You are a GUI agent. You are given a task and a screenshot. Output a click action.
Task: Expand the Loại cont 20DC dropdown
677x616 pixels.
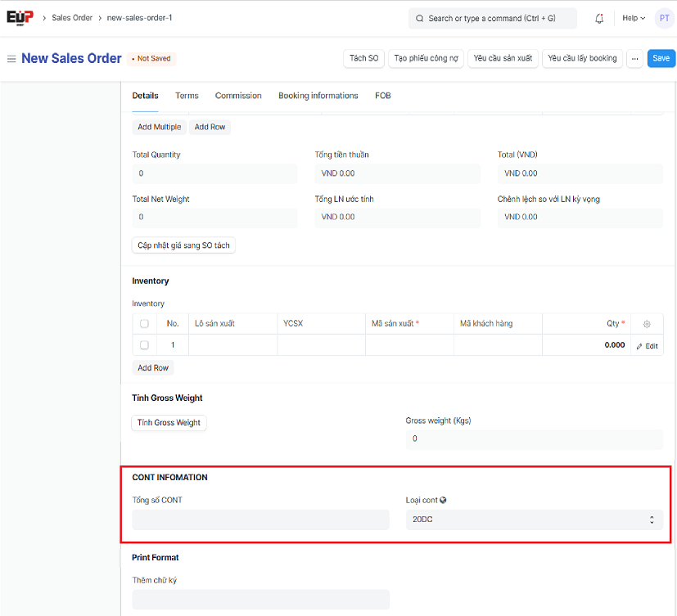coord(534,519)
